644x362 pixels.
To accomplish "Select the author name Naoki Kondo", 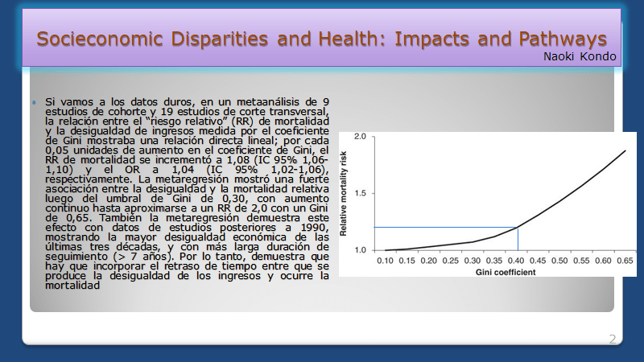I will click(579, 58).
